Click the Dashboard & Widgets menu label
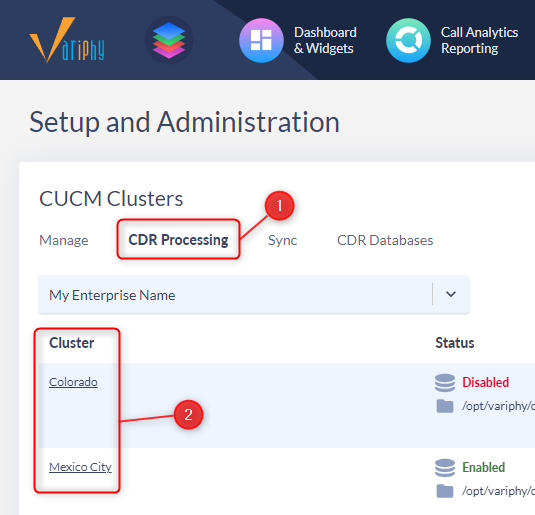 325,40
